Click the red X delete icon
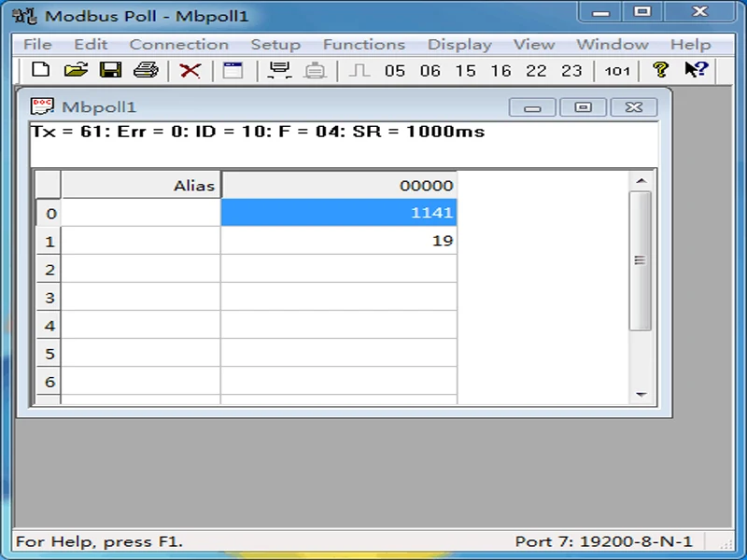 190,71
